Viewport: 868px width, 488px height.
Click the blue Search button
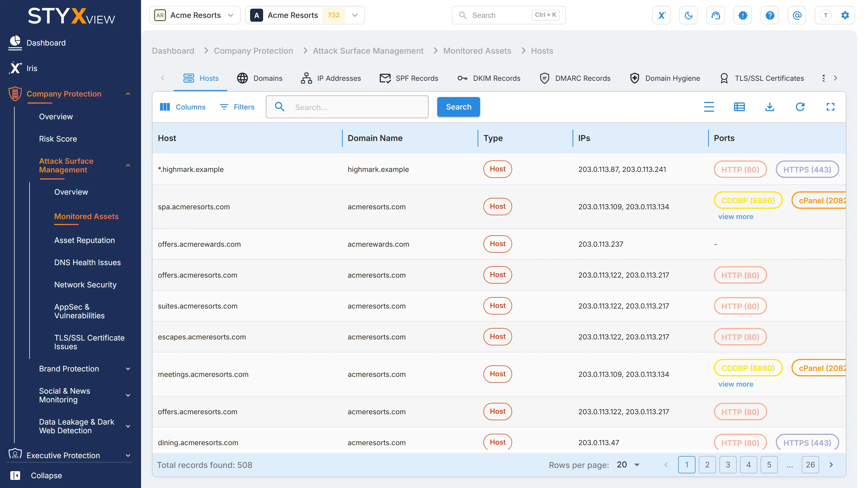[459, 107]
